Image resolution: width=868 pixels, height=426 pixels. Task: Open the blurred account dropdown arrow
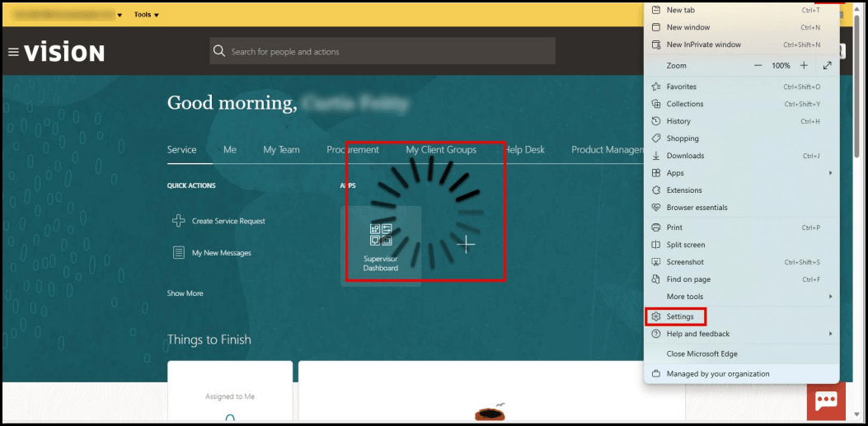click(x=120, y=15)
